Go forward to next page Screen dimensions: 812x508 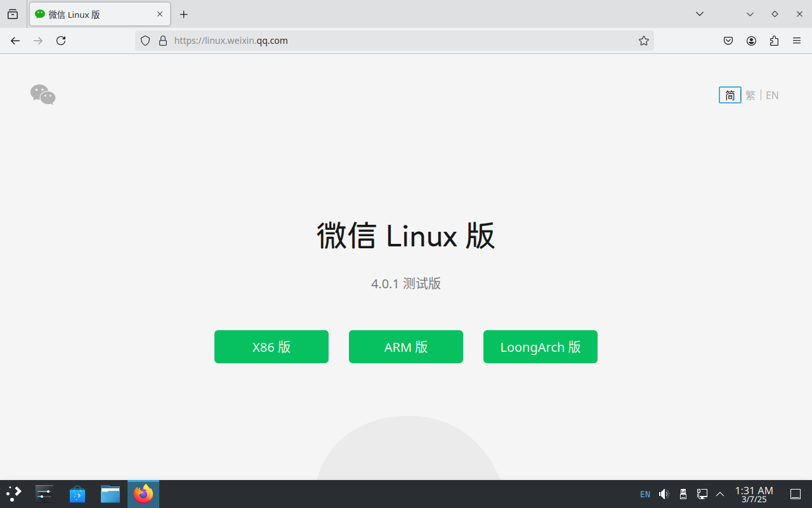(x=38, y=41)
